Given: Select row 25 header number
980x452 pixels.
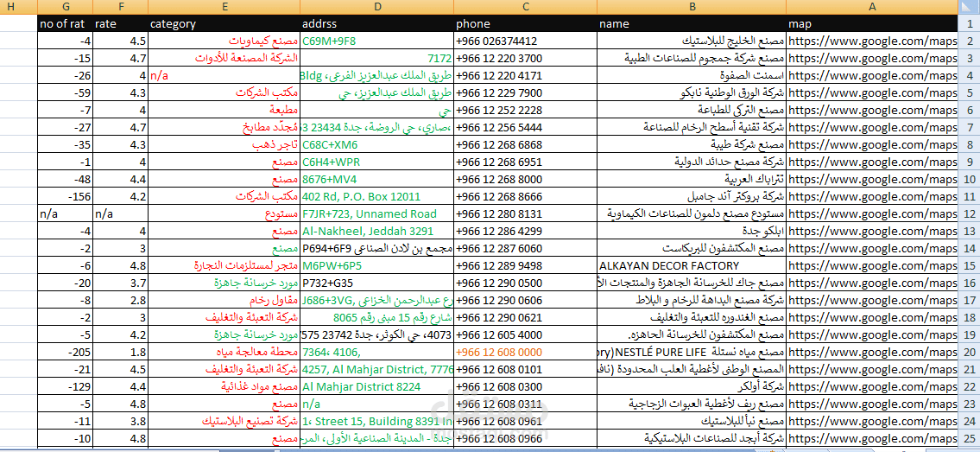Looking at the screenshot, I should [x=969, y=437].
